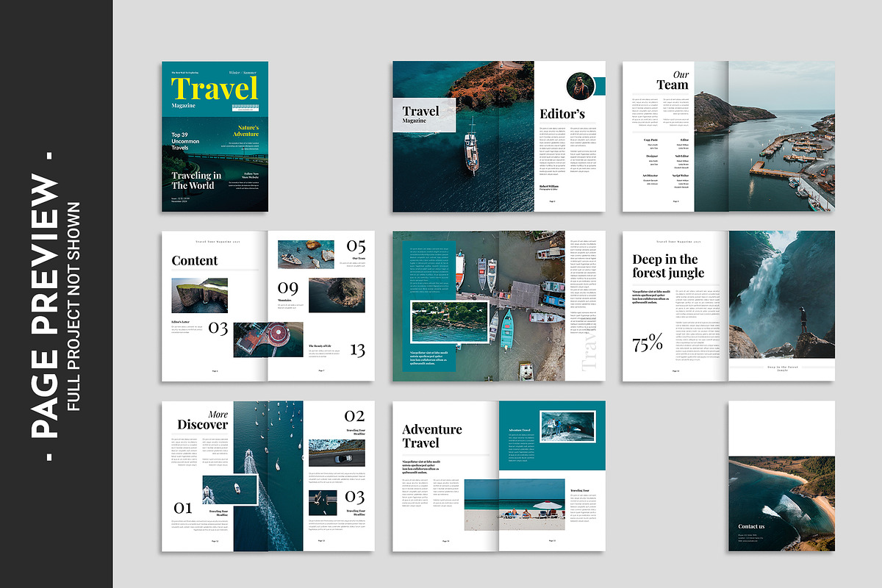Click 'Deep in the forest jungle' heading

(x=668, y=266)
